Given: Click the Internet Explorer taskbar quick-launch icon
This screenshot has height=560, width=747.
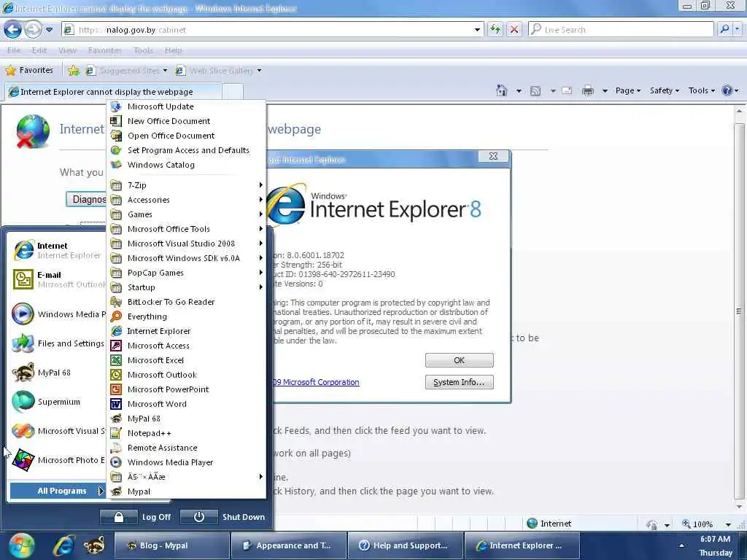Looking at the screenshot, I should pos(63,545).
